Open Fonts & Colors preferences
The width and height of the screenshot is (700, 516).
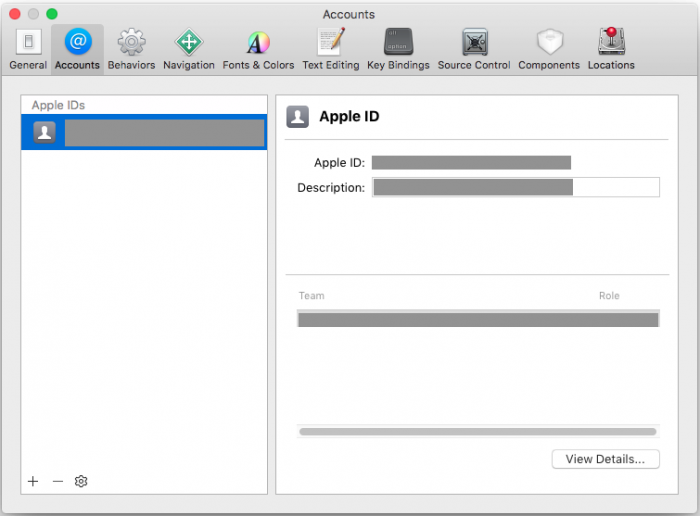tap(258, 50)
